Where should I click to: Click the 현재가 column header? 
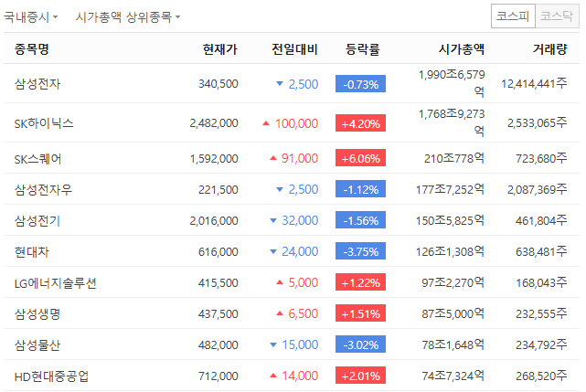click(x=220, y=49)
